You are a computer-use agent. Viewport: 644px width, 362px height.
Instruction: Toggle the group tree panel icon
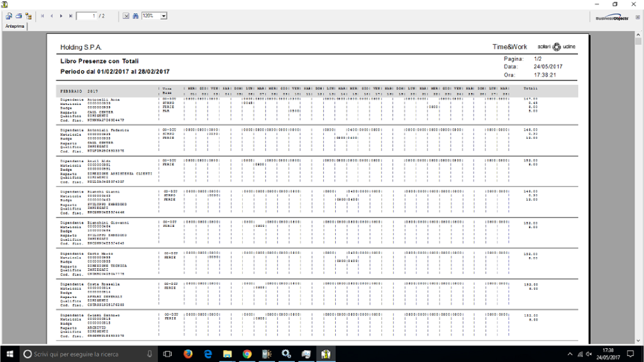tap(29, 15)
